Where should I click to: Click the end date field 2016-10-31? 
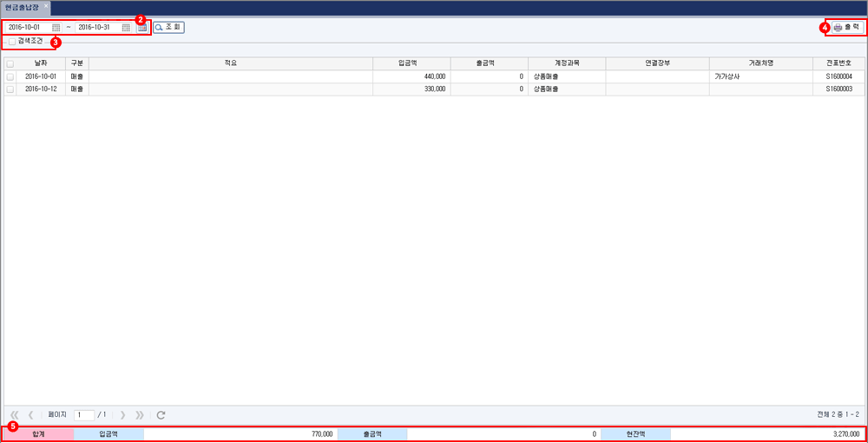99,27
